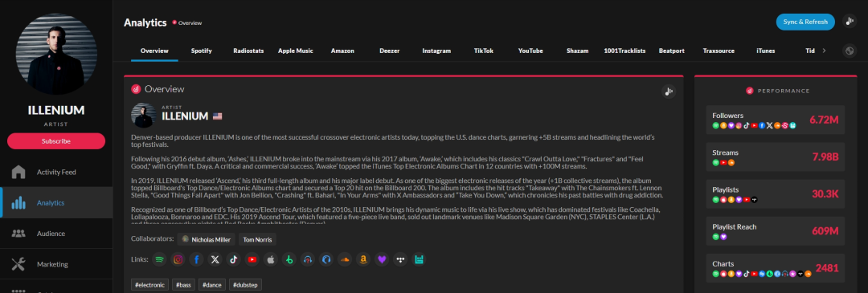
Task: Click the Overview panel's top-right chart icon
Action: point(669,92)
